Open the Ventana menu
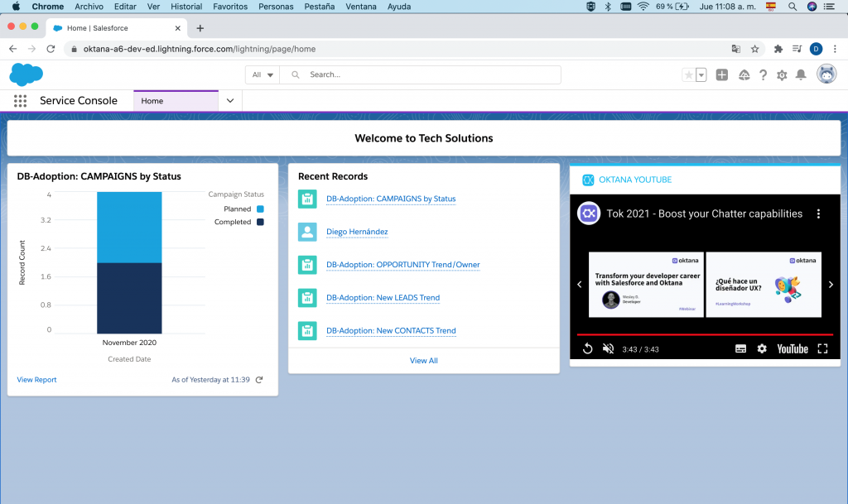The image size is (848, 504). (361, 7)
